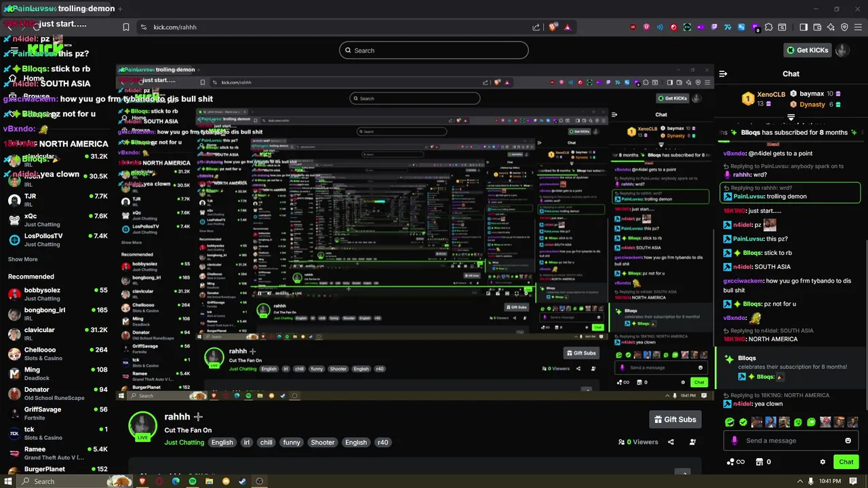Image resolution: width=868 pixels, height=488 pixels.
Task: Show hidden system tray icons chevron
Action: (800, 481)
